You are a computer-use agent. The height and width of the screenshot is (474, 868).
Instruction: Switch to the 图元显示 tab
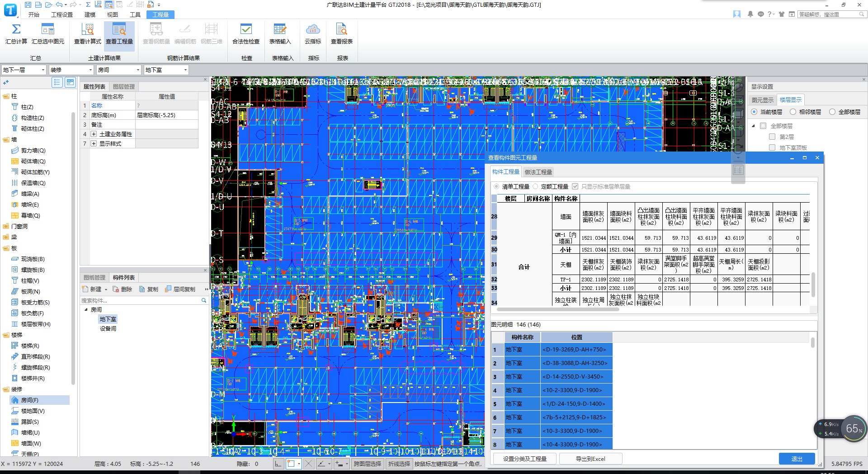tap(763, 100)
